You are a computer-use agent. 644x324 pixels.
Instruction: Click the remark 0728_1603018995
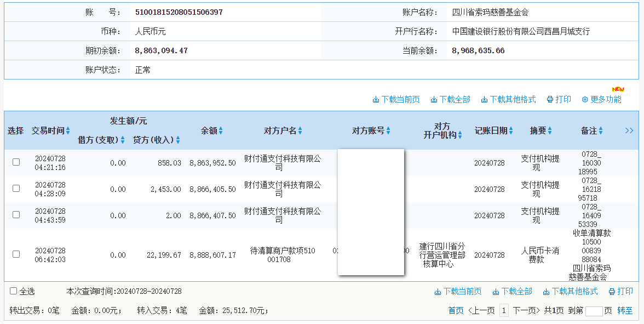click(590, 163)
